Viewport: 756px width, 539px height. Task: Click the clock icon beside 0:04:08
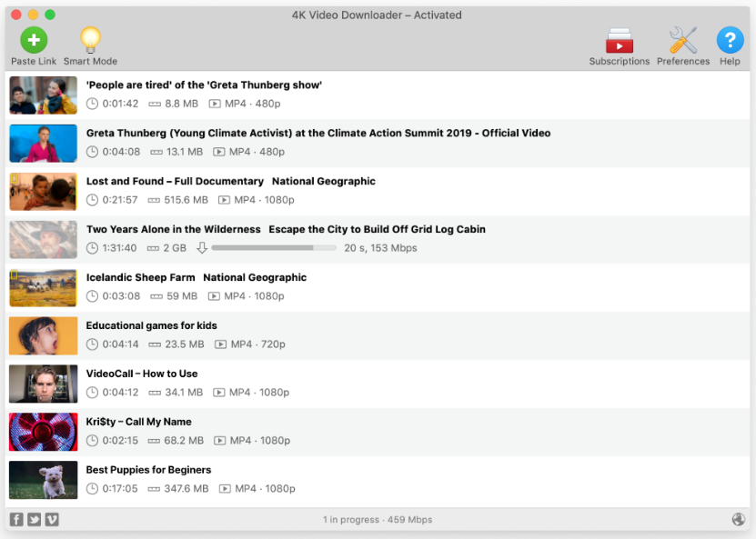point(92,152)
